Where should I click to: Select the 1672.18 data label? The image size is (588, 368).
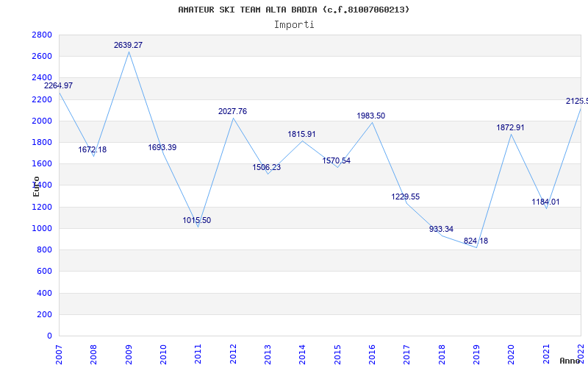(93, 150)
